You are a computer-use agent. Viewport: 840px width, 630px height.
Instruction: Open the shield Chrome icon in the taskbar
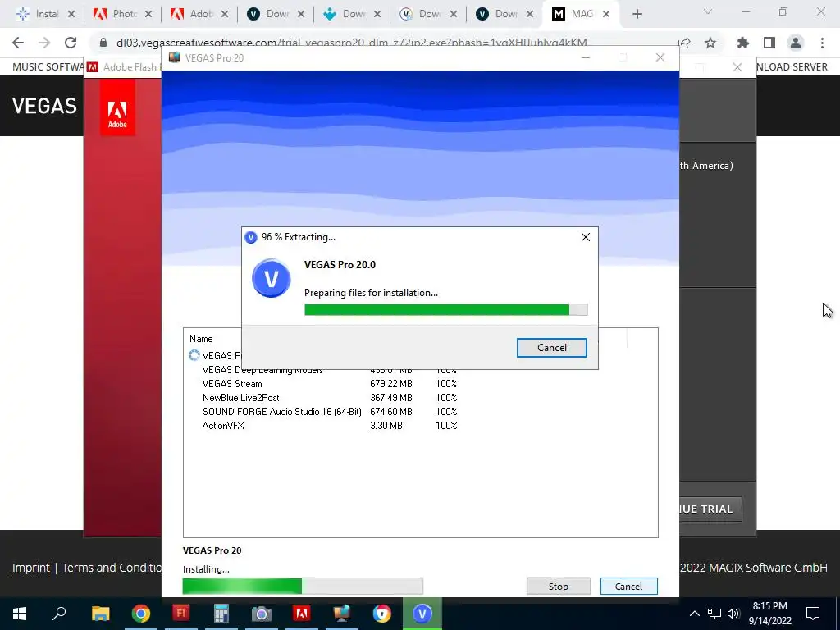[382, 614]
